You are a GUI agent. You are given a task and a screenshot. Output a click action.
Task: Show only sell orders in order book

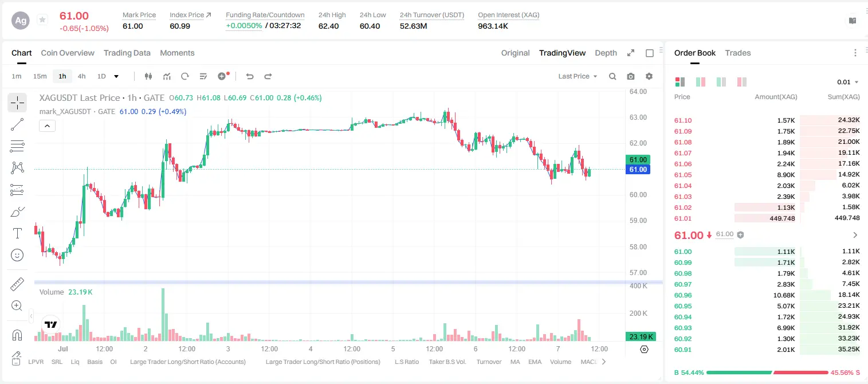tap(741, 82)
